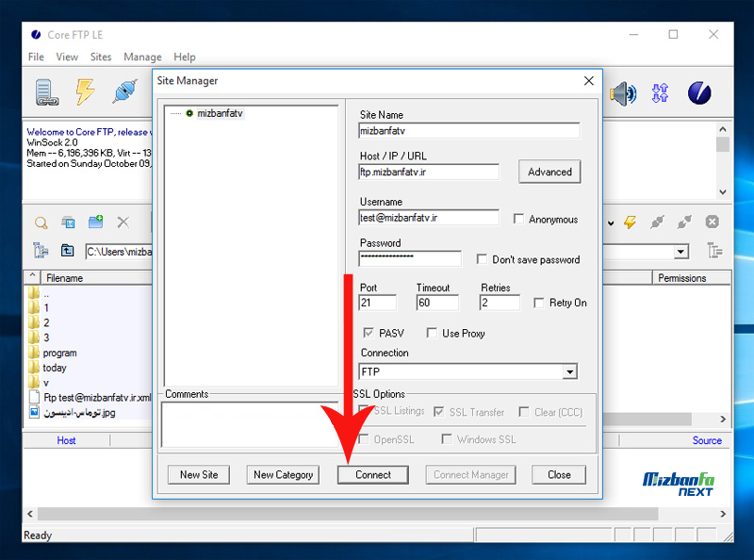Image resolution: width=754 pixels, height=560 pixels.
Task: Click the bottom horizontal scrollbar right arrow
Action: coord(723,514)
